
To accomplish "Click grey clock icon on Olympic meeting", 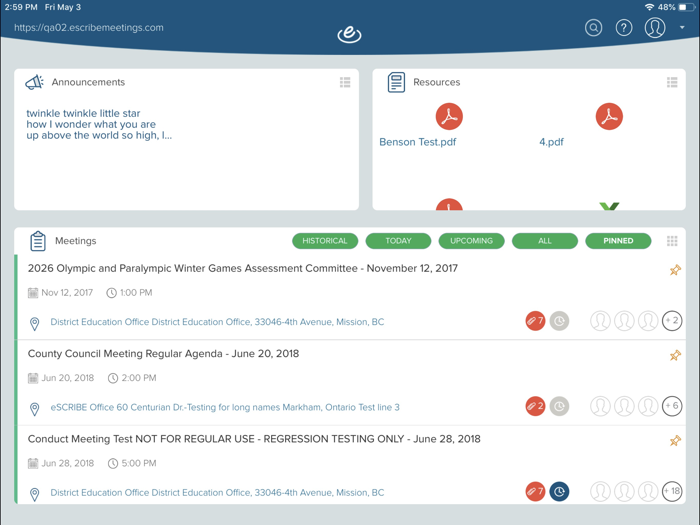I will [x=559, y=321].
